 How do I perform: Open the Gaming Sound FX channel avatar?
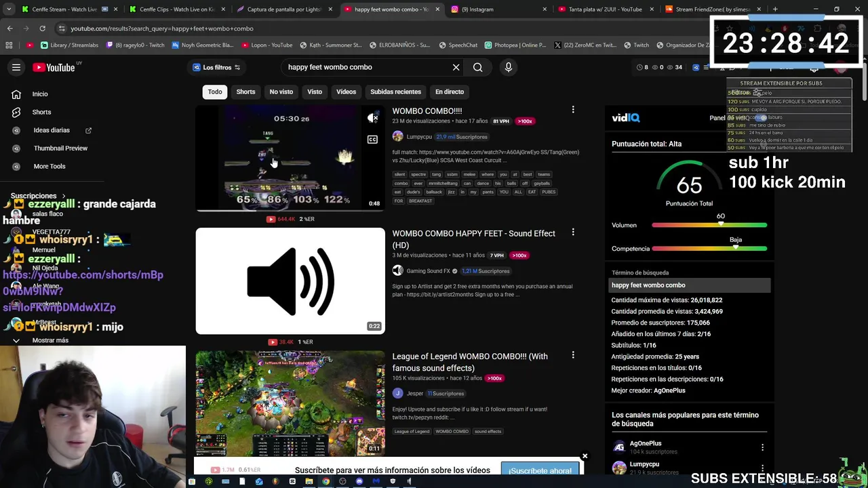click(398, 270)
